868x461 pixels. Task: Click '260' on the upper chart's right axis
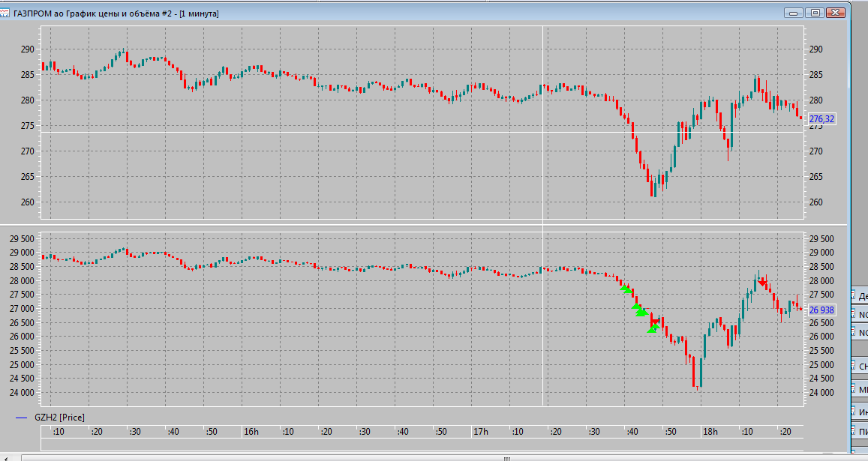[815, 202]
